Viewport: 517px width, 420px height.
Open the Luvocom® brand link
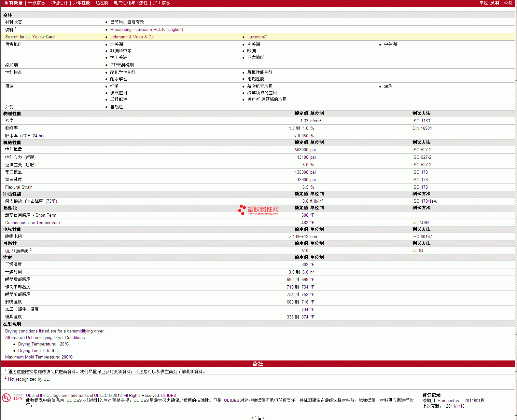[257, 37]
